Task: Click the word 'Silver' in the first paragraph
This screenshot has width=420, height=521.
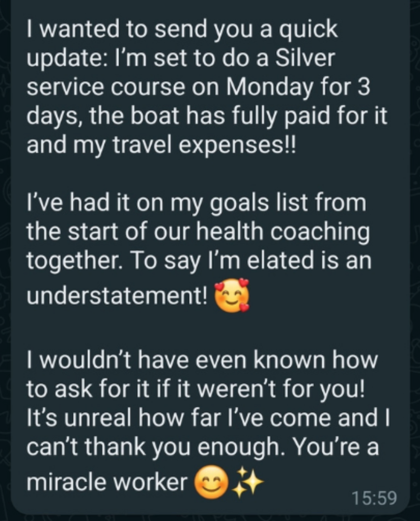Action: point(305,58)
